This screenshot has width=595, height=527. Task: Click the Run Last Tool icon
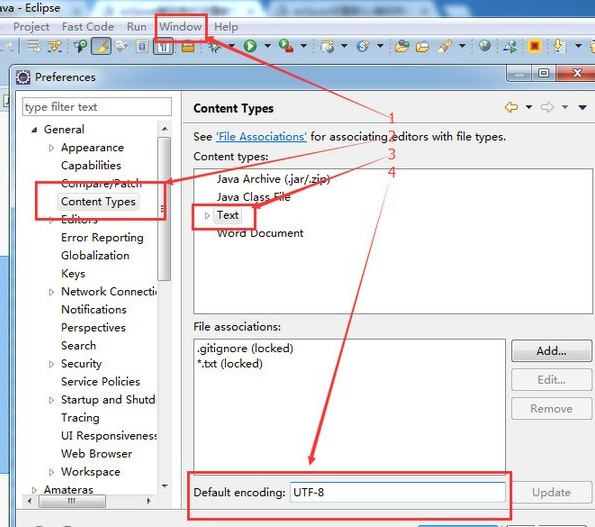click(x=286, y=46)
